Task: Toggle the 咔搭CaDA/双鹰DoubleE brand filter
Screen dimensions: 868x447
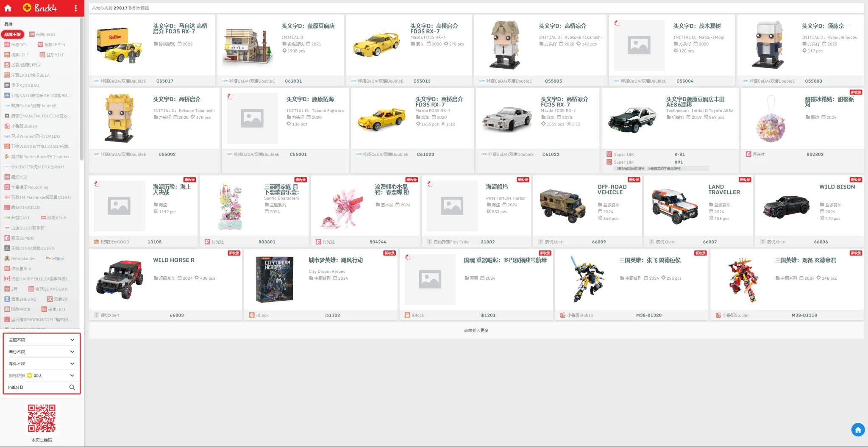Action: pyautogui.click(x=33, y=106)
